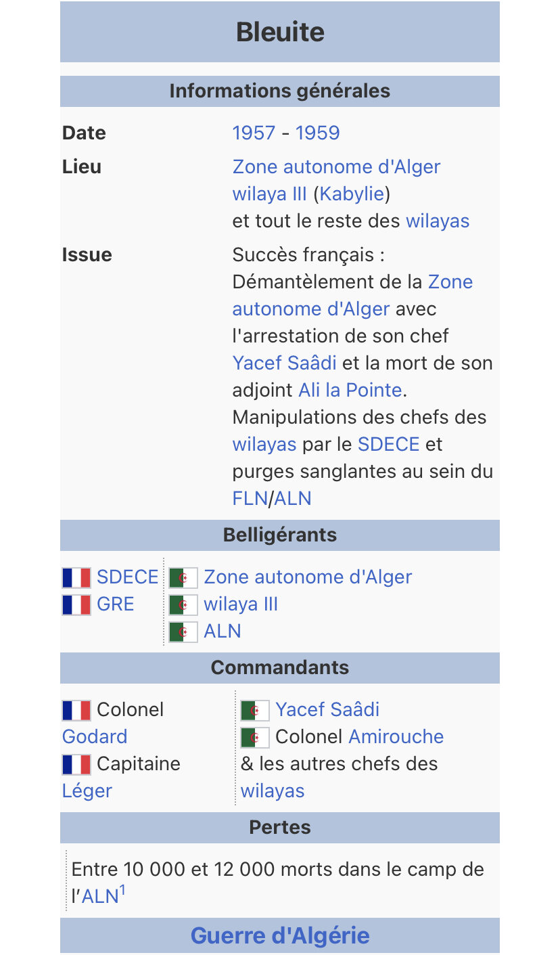Click the French flag next to SDECE
Screen dimensions: 560x955
click(76, 577)
